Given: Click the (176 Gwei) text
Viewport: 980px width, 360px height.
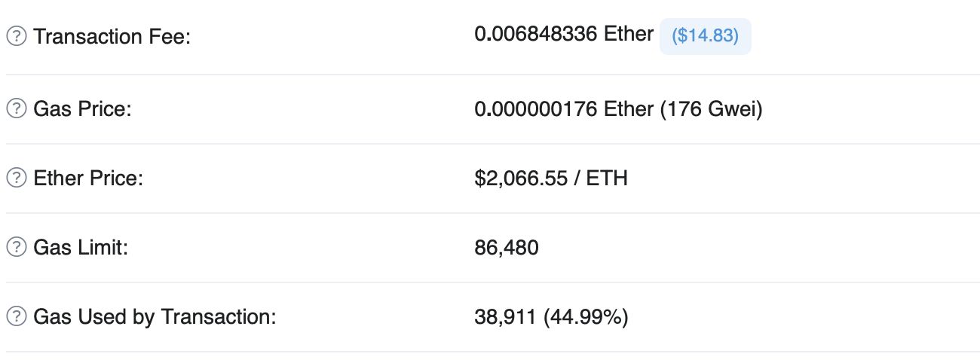Looking at the screenshot, I should coord(712,110).
